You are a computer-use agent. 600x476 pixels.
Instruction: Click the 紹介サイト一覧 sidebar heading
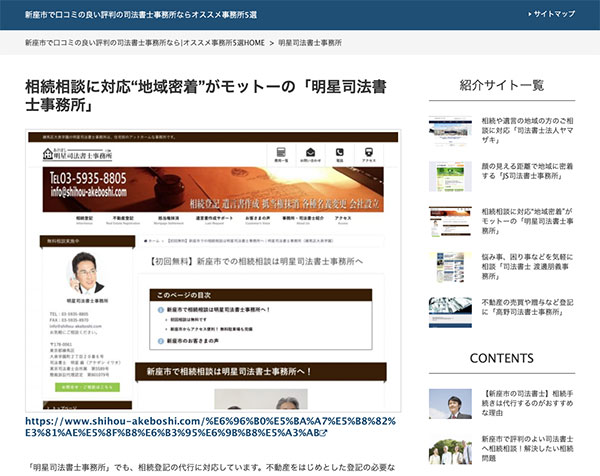(502, 85)
